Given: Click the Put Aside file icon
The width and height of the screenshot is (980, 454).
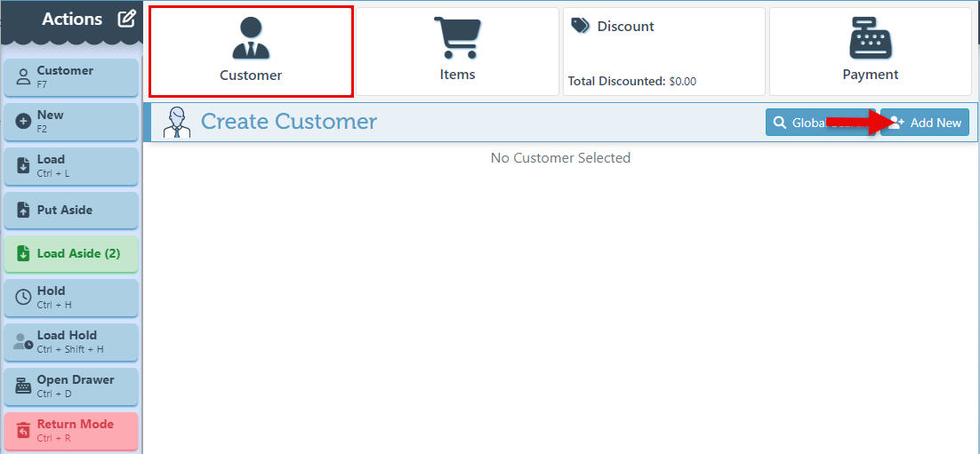Looking at the screenshot, I should click(24, 211).
